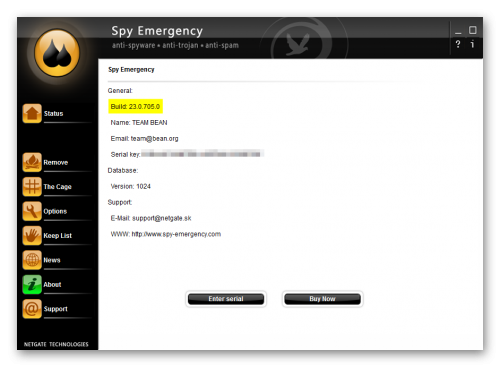Screen dimensions: 500x367
Task: Go to the Status menu label
Action: click(x=53, y=114)
